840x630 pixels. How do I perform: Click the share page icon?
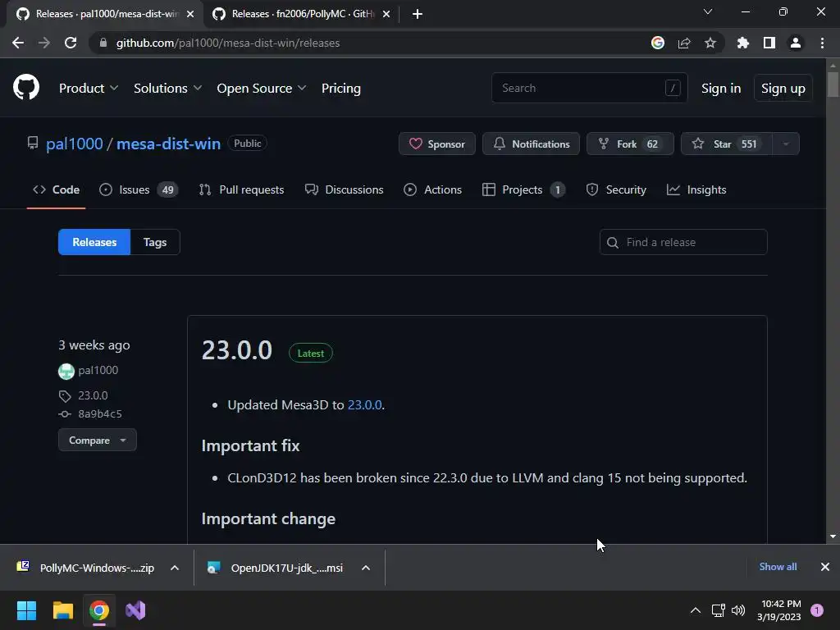(x=684, y=43)
